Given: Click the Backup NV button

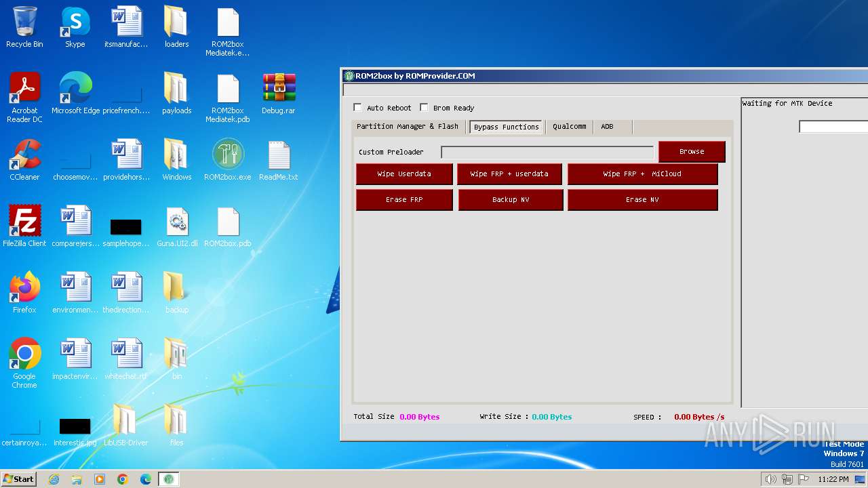Looking at the screenshot, I should tap(511, 199).
